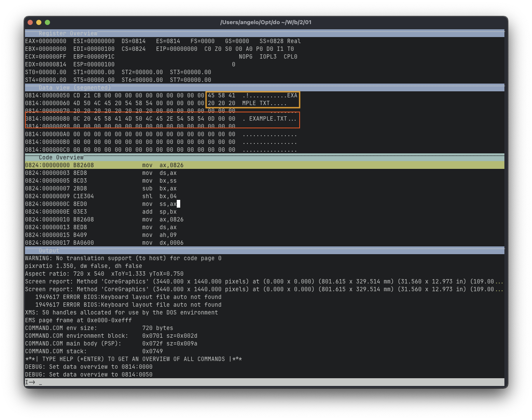Viewport: 532px width, 420px height.
Task: Click the window title /Users/angelo/Opt/do
Action: tap(266, 22)
